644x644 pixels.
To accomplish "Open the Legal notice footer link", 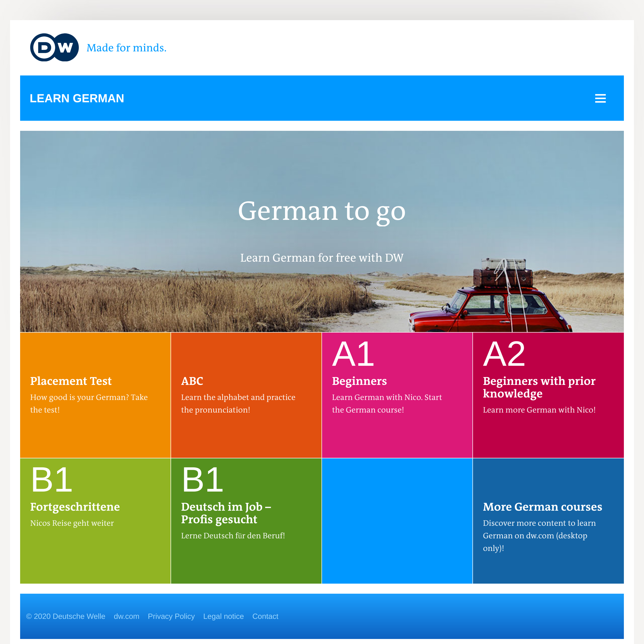I will pyautogui.click(x=223, y=616).
